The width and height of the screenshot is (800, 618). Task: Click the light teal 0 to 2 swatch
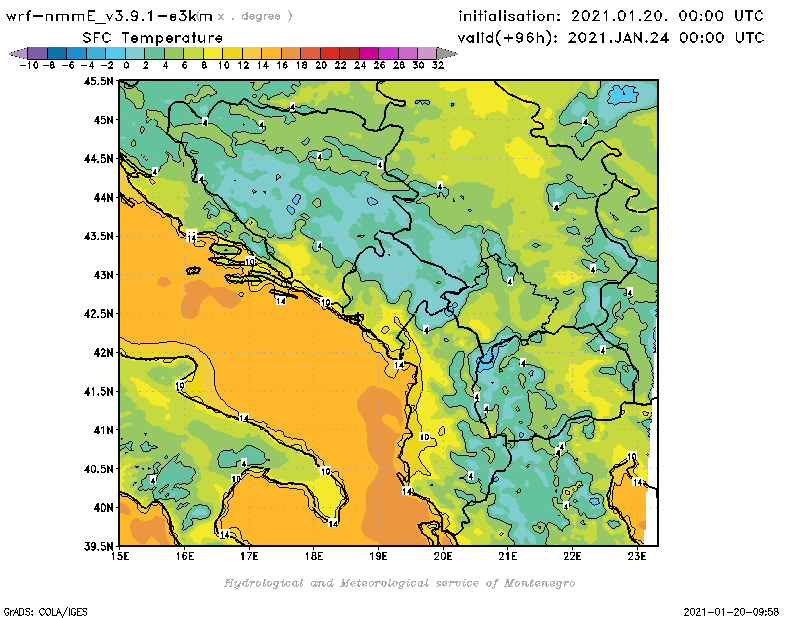click(135, 53)
